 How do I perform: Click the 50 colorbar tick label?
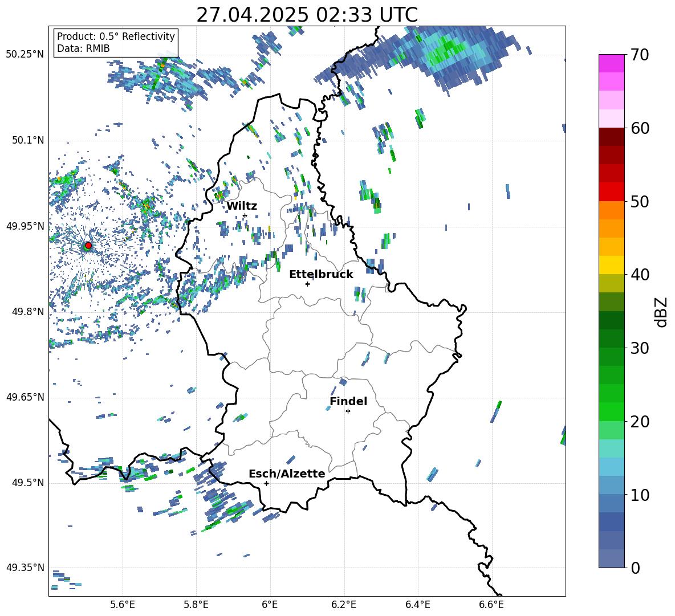point(640,202)
